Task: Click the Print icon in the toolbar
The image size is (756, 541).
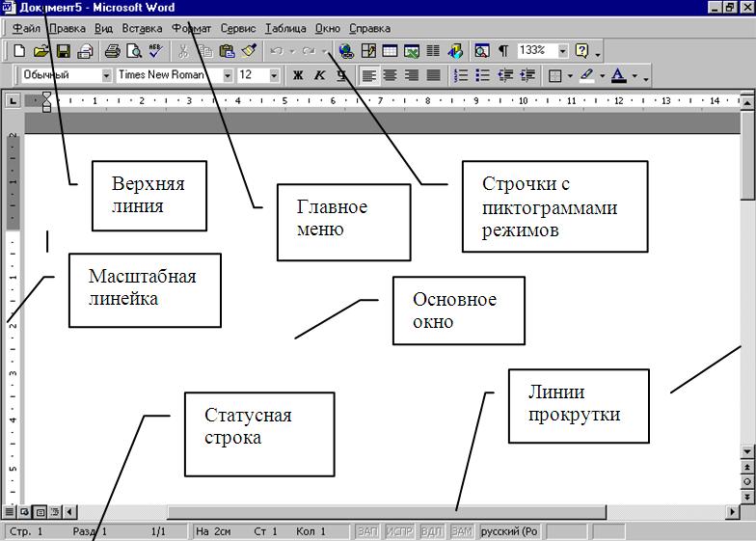Action: click(x=112, y=51)
